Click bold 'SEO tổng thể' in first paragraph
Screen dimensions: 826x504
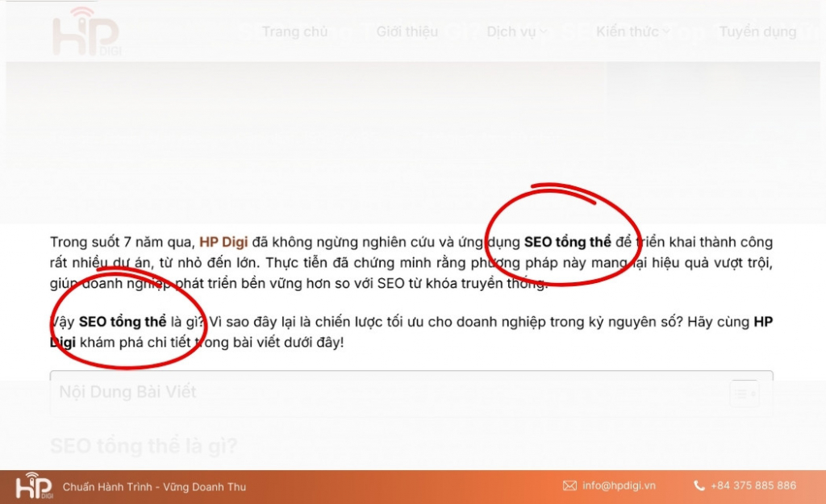(567, 242)
